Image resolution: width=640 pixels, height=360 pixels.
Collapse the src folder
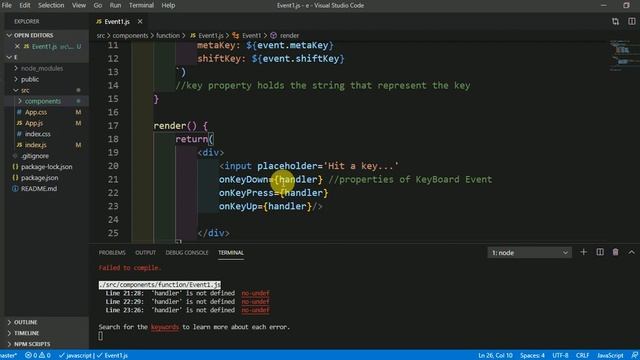point(25,90)
